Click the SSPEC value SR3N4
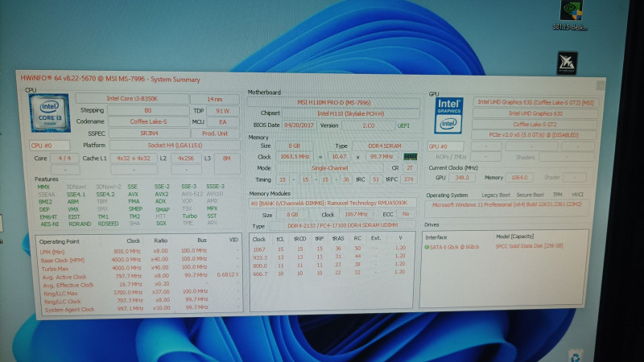The width and height of the screenshot is (644, 362). [x=149, y=134]
